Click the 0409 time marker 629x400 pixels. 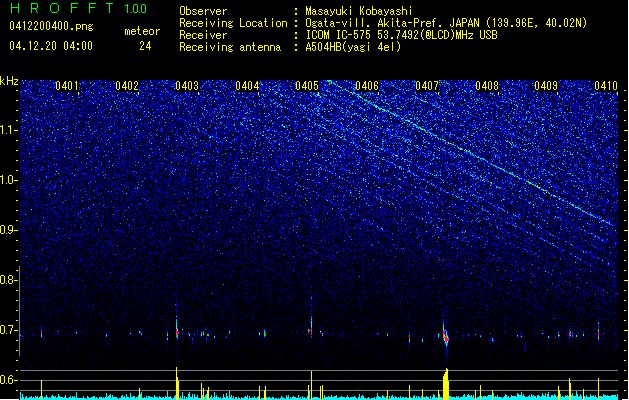[546, 86]
